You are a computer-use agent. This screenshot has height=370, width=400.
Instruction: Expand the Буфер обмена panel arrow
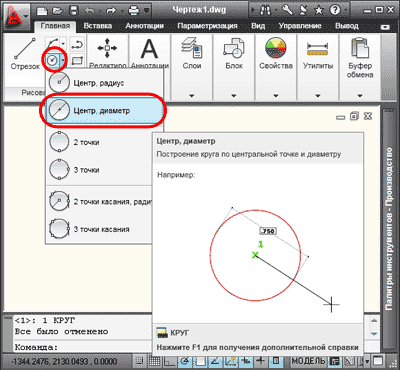360,96
